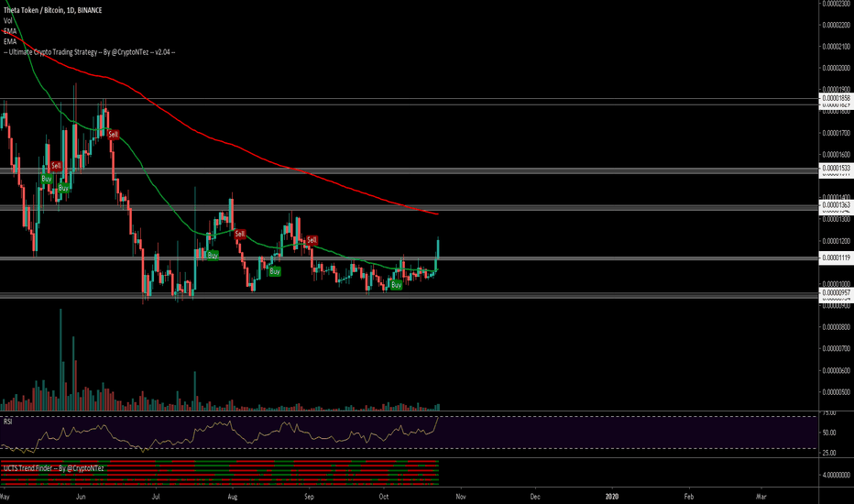Click the 0.00001700 price axis value

(836, 133)
